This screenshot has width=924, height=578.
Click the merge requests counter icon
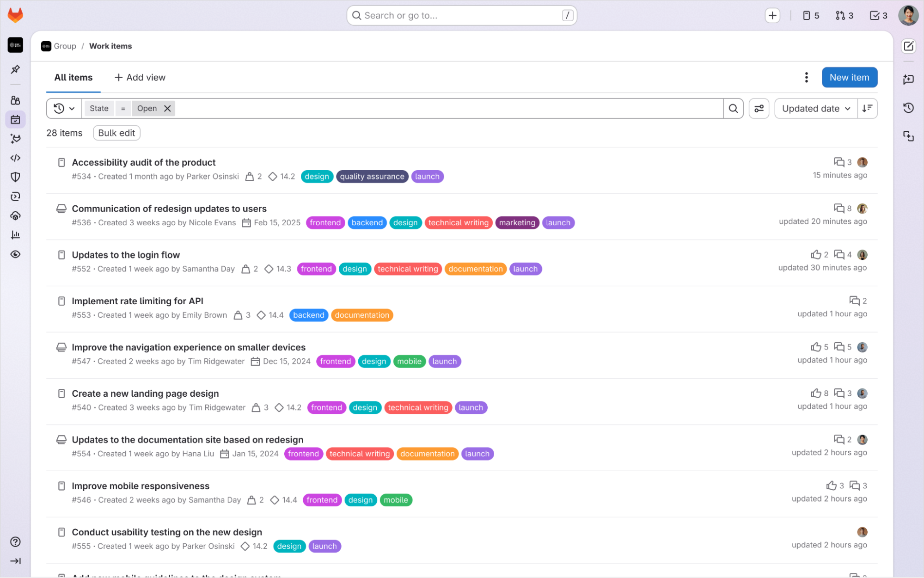point(844,15)
